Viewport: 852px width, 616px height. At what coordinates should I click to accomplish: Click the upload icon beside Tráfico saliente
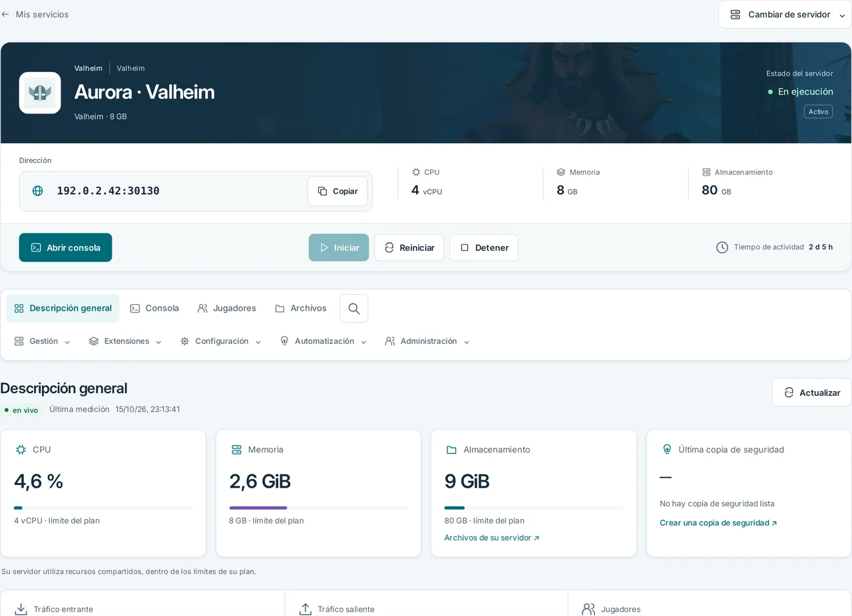(306, 609)
